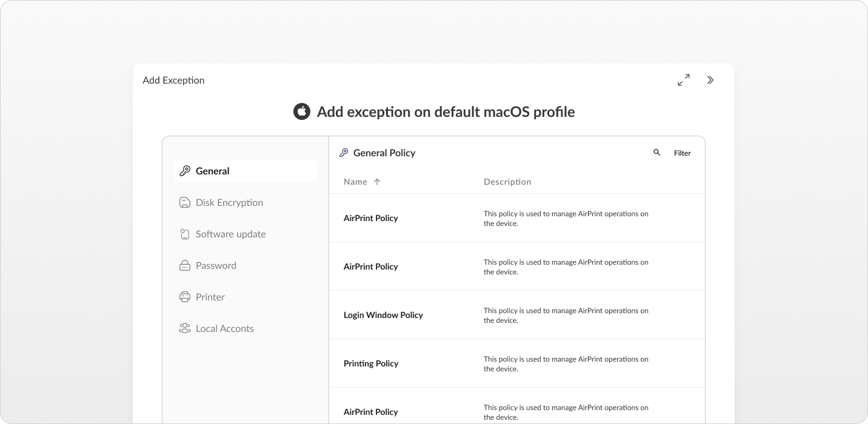Click the expand fullscreen arrows icon
The image size is (868, 424).
[x=684, y=80]
